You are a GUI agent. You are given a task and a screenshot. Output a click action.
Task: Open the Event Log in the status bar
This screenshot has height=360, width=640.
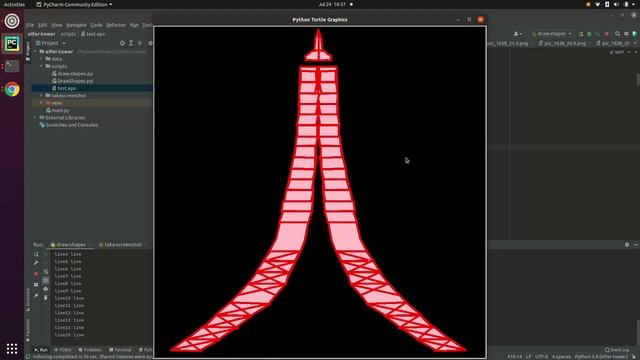[617, 350]
